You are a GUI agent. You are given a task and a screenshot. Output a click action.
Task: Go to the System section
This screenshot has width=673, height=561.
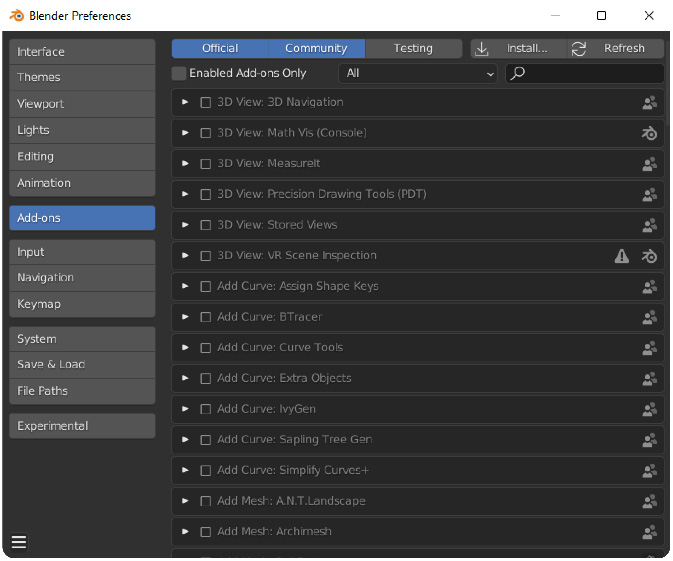(82, 339)
